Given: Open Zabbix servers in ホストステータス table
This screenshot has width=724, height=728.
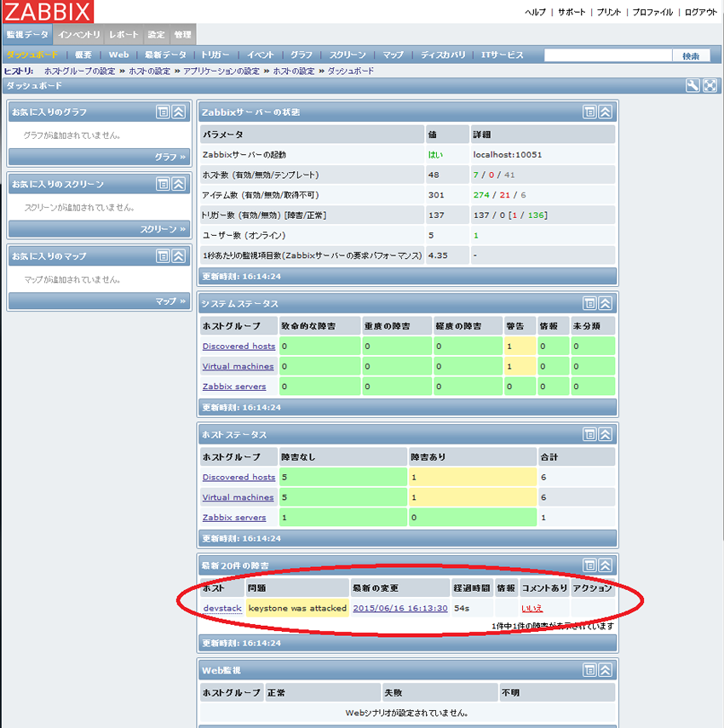Looking at the screenshot, I should coord(234,517).
